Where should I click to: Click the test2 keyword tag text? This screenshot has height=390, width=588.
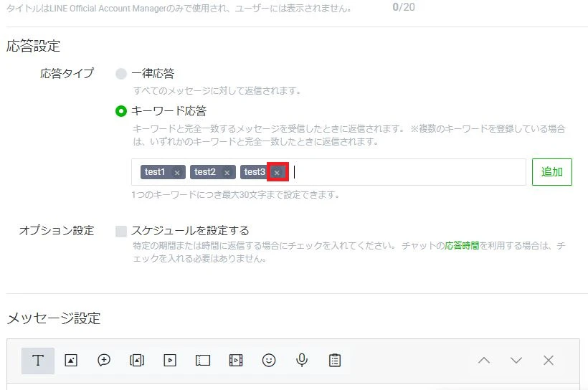click(205, 172)
